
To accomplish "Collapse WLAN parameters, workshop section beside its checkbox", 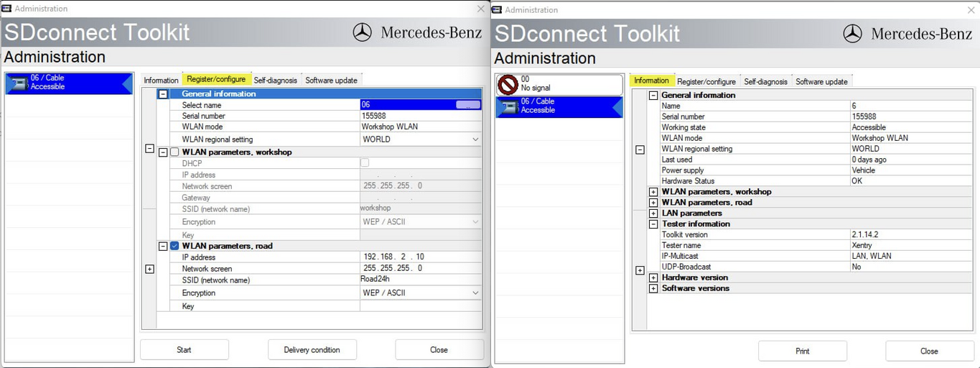I will coord(163,152).
